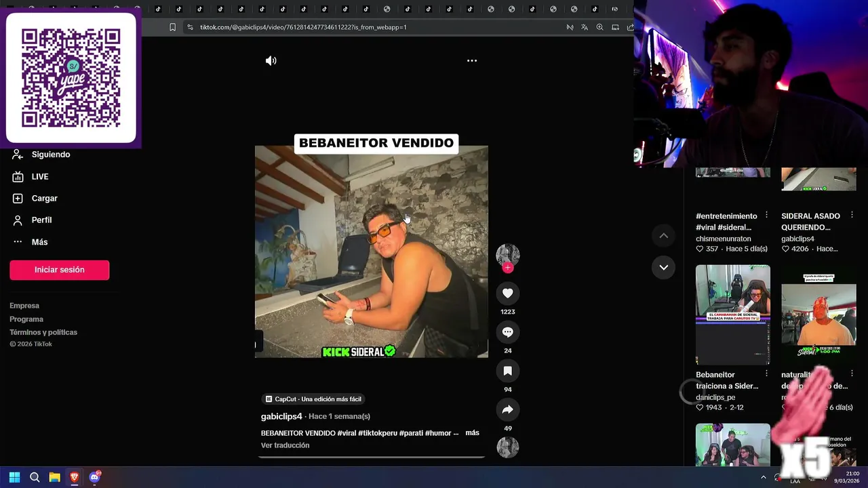The height and width of the screenshot is (488, 868).
Task: Open Windows Start menu
Action: pos(14,477)
